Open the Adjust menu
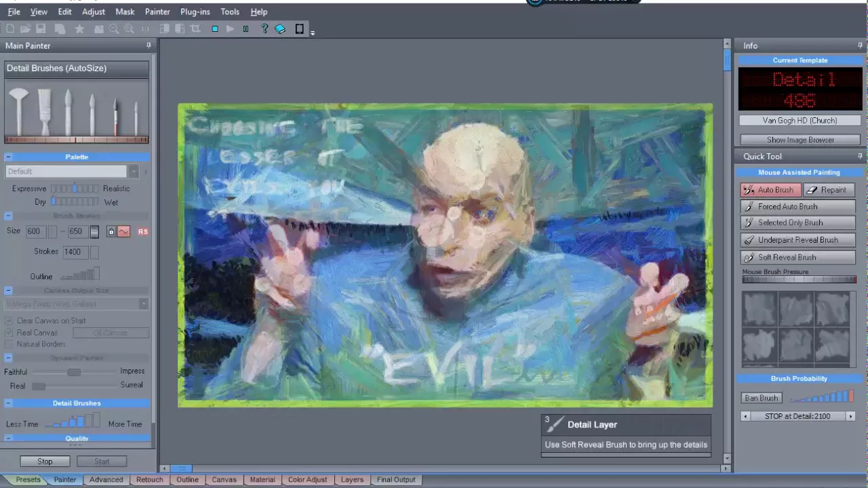The width and height of the screenshot is (868, 488). click(94, 12)
